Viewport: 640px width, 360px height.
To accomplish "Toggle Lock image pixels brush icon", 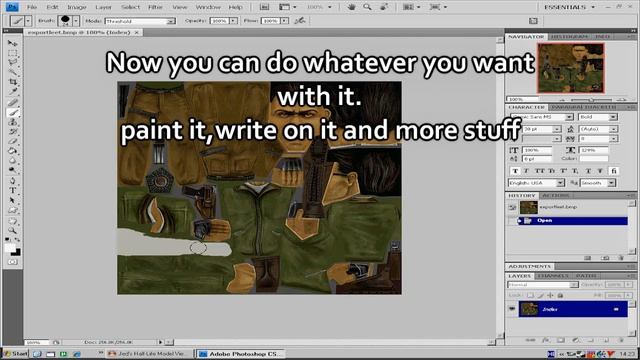I will [x=540, y=295].
